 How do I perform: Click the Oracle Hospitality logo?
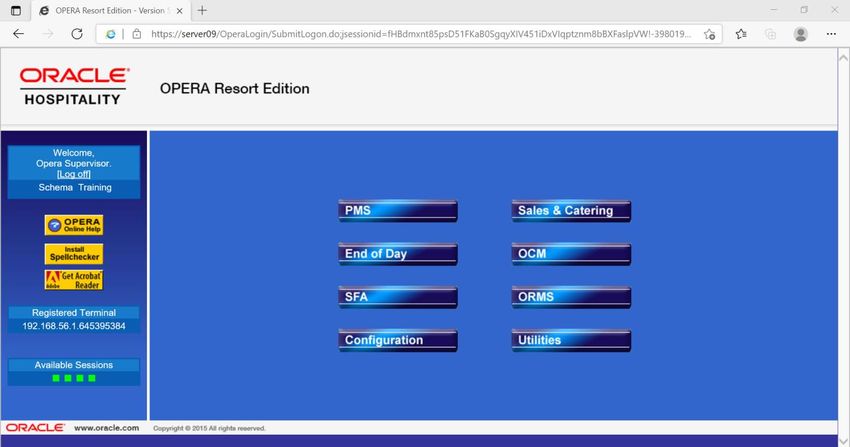[74, 86]
